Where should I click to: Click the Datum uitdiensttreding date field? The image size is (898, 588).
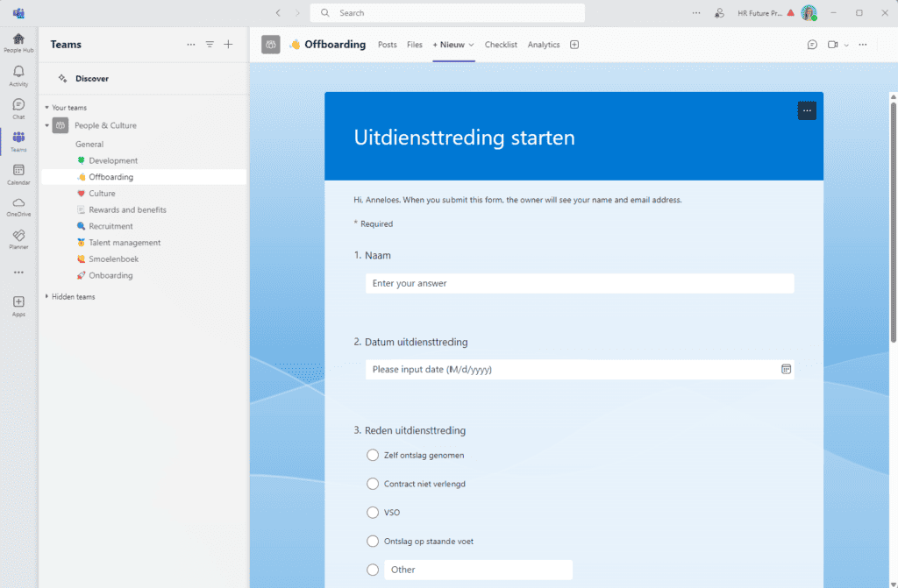pyautogui.click(x=580, y=369)
